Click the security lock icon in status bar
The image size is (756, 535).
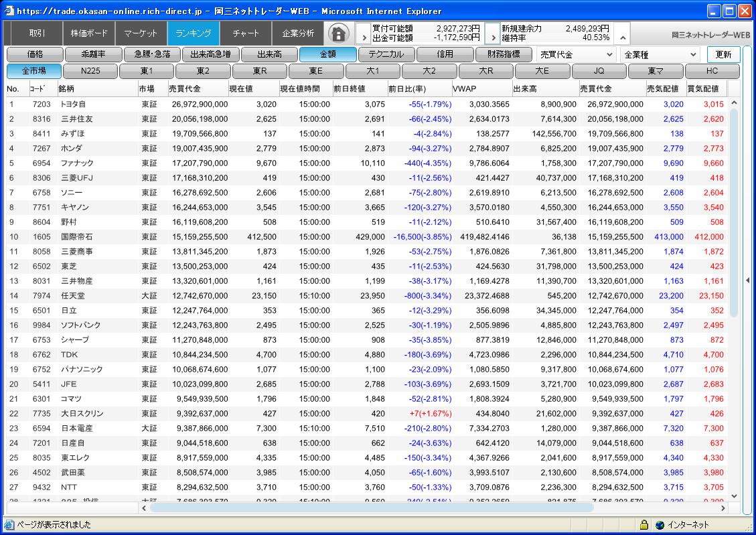coord(644,525)
